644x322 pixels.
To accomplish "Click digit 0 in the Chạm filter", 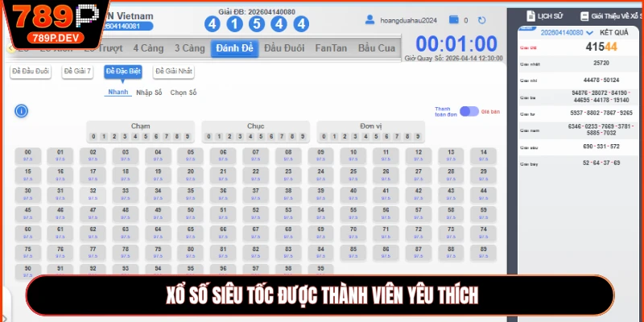I will click(93, 137).
